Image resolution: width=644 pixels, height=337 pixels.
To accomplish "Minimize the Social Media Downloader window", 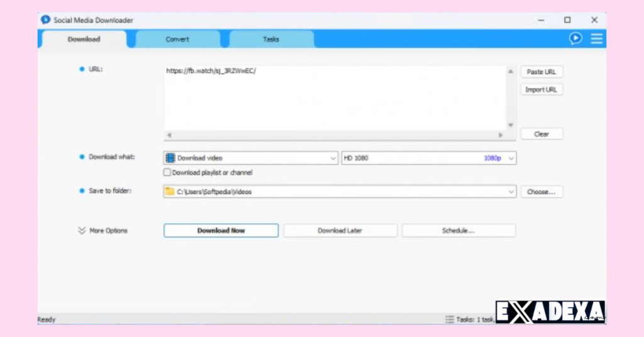I will (541, 20).
